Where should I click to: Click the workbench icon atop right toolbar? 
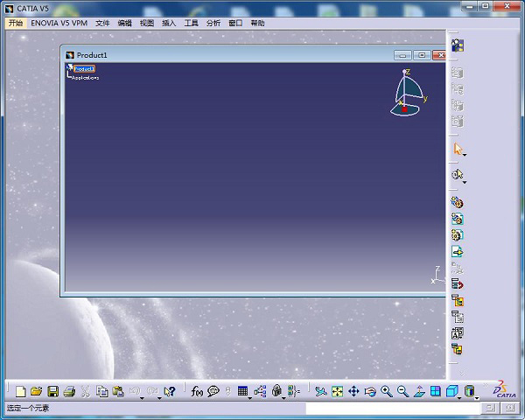(458, 45)
